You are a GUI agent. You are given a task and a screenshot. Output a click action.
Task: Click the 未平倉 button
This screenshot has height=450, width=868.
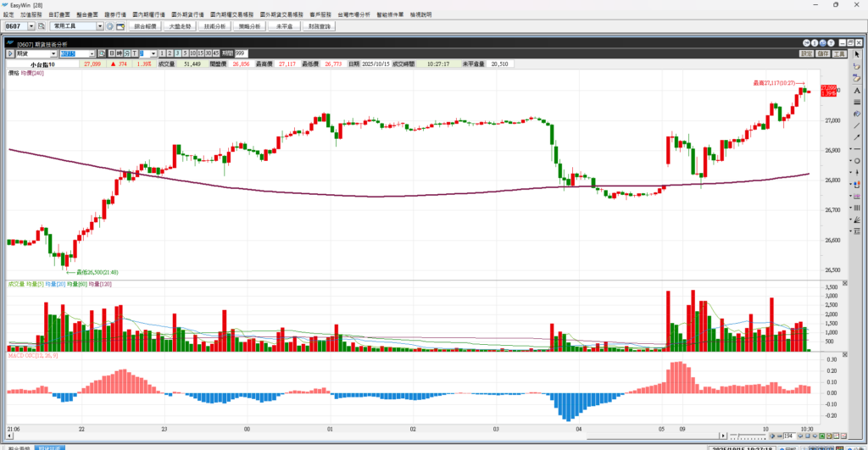pyautogui.click(x=283, y=26)
